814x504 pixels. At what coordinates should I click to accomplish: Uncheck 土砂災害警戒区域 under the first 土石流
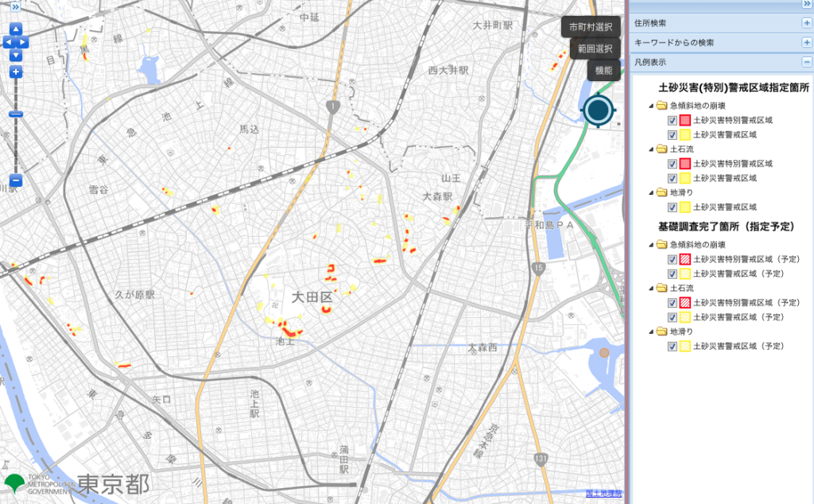point(673,179)
